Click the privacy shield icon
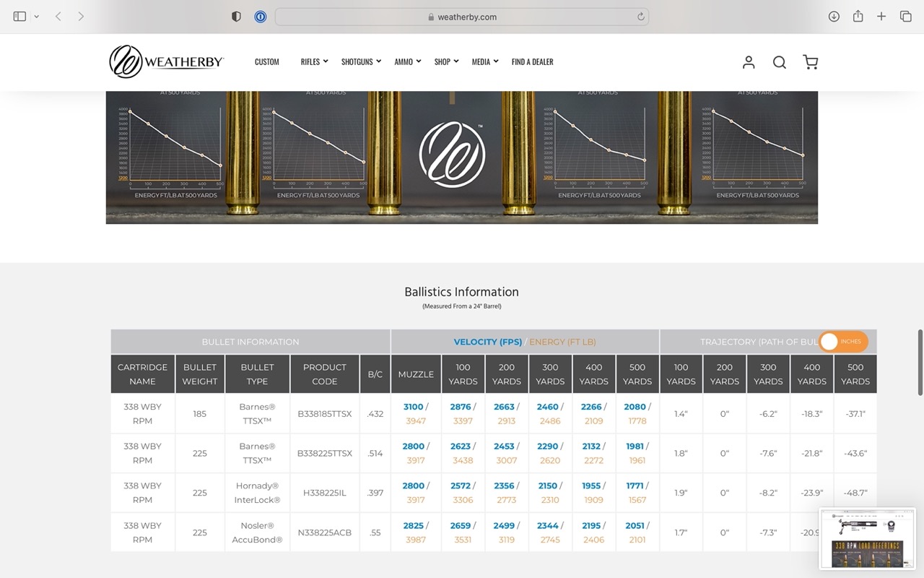 236,17
